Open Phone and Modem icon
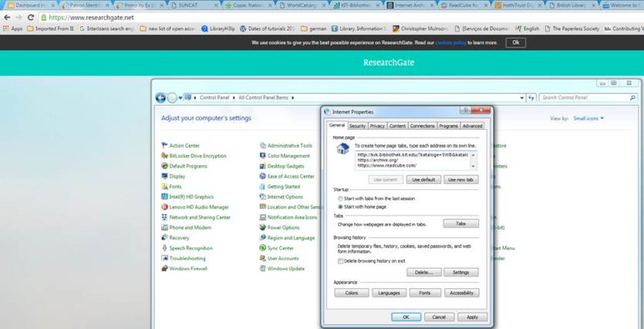Viewport: 644px width, 329px height. point(165,227)
